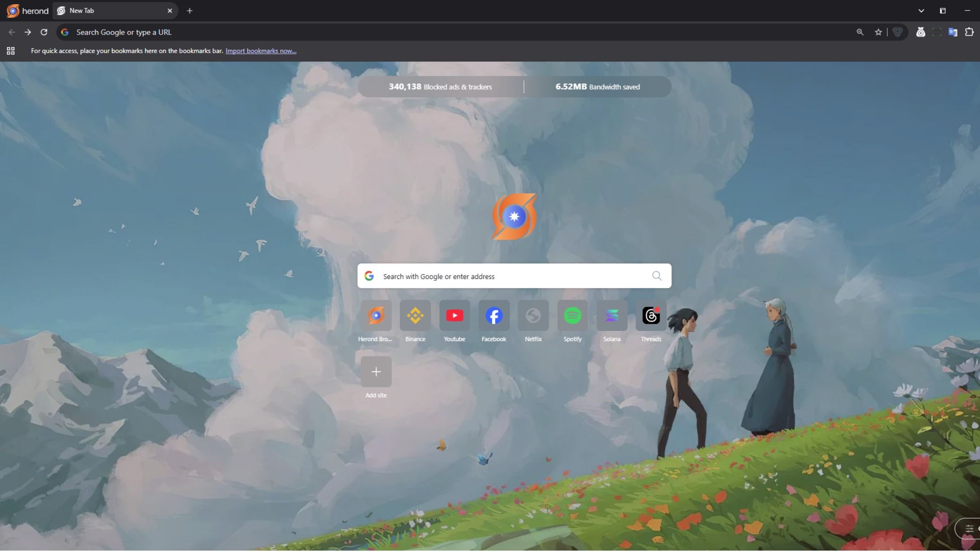Open a new tab with the plus button
980x551 pixels.
click(x=189, y=10)
